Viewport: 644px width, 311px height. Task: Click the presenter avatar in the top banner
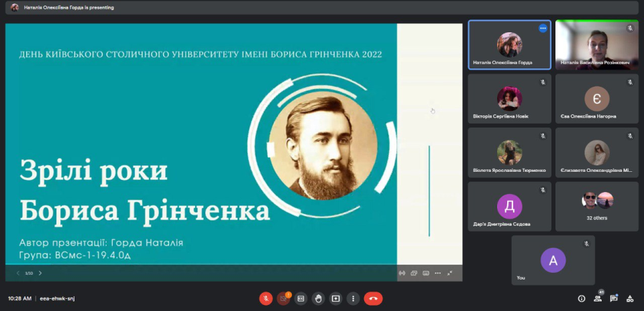(x=15, y=7)
